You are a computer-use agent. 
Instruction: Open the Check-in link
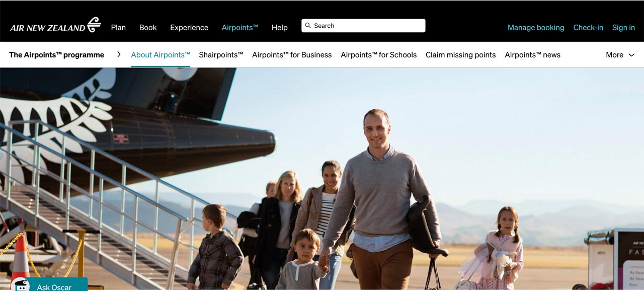point(588,28)
